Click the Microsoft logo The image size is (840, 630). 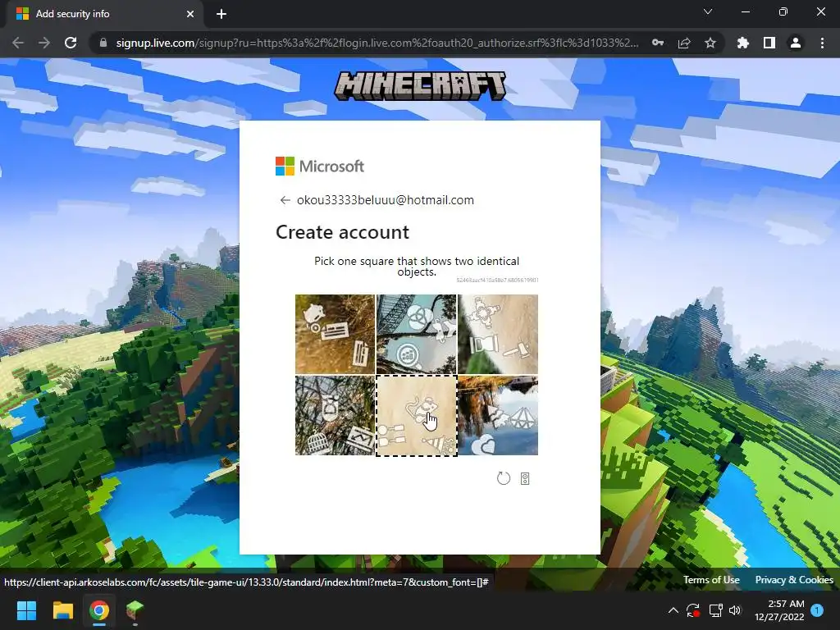[320, 166]
